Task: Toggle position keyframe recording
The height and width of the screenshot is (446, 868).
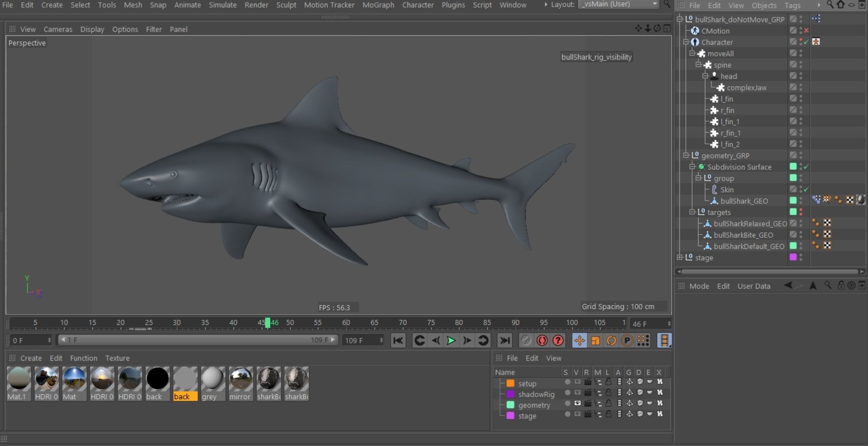Action: [579, 340]
